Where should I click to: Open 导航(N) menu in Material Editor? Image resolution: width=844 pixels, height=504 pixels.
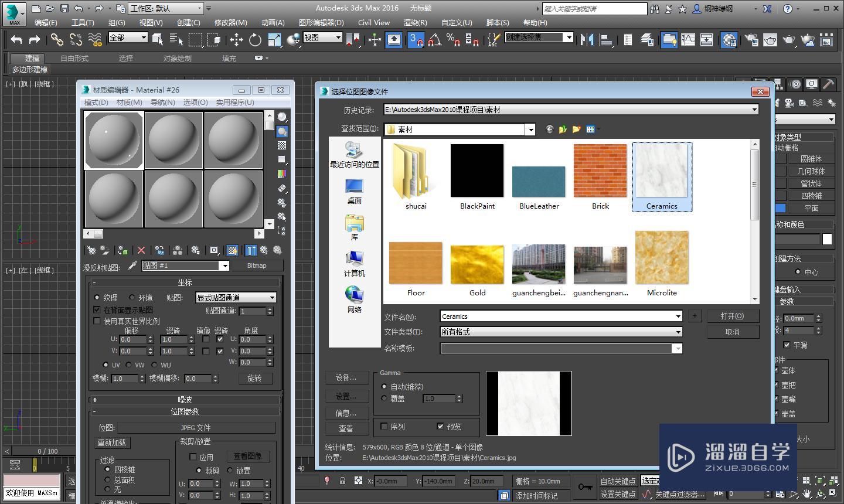pos(162,102)
